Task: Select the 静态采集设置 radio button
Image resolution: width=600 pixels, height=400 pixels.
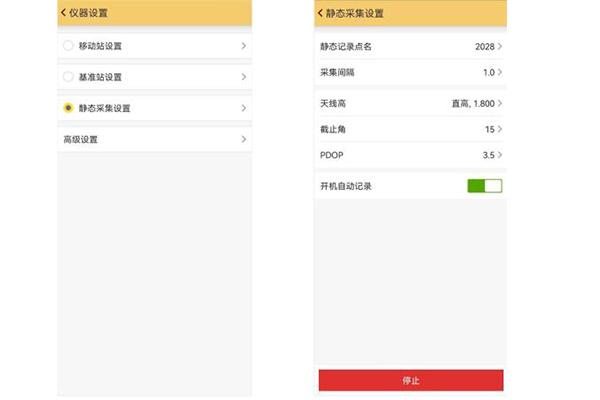Action: pyautogui.click(x=68, y=108)
